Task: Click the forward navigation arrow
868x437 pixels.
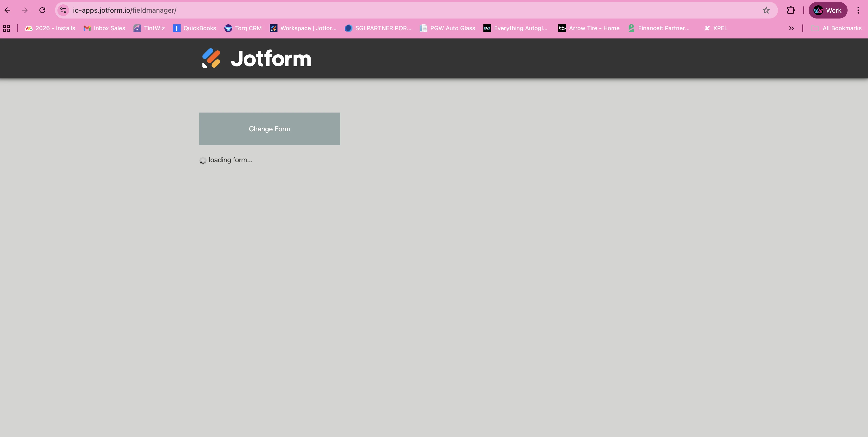Action: 25,10
